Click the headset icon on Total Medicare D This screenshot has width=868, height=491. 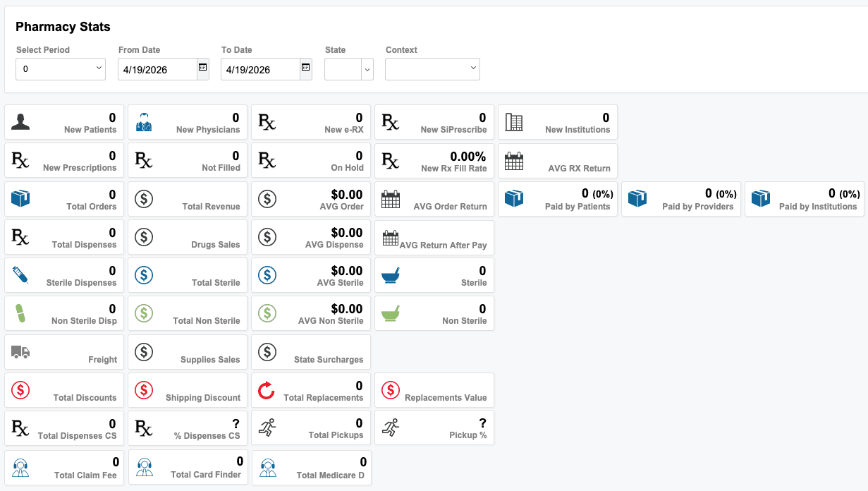coord(267,467)
